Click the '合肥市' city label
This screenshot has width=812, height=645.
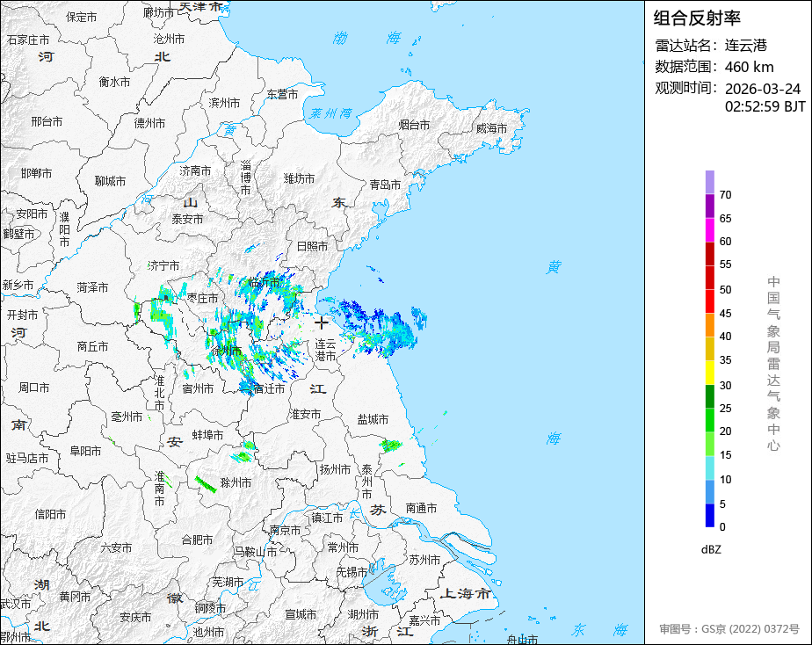[197, 540]
